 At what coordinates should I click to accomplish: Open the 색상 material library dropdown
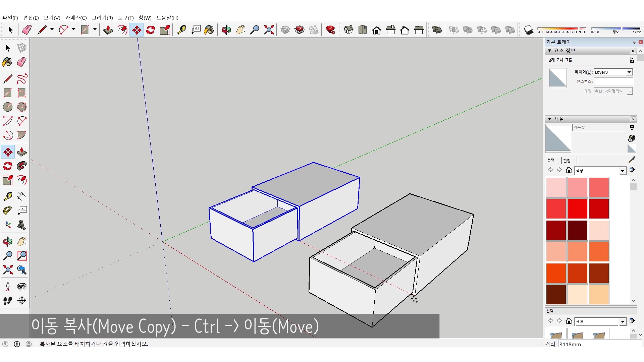(x=623, y=171)
